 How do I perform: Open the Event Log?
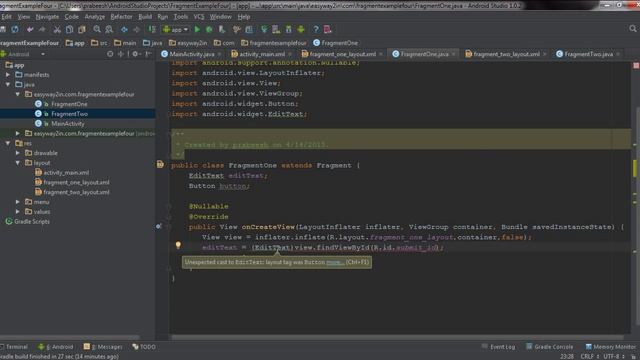(499, 347)
